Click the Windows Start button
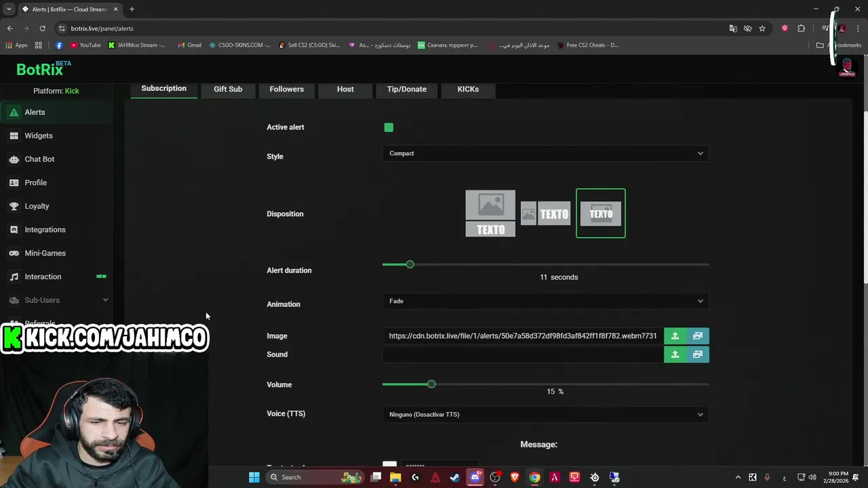This screenshot has height=488, width=868. pos(254,477)
